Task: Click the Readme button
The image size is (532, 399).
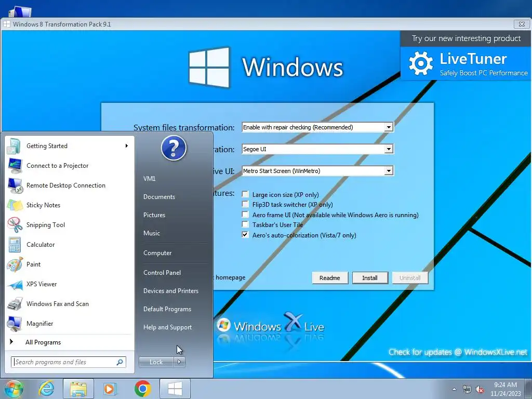Action: pos(330,278)
